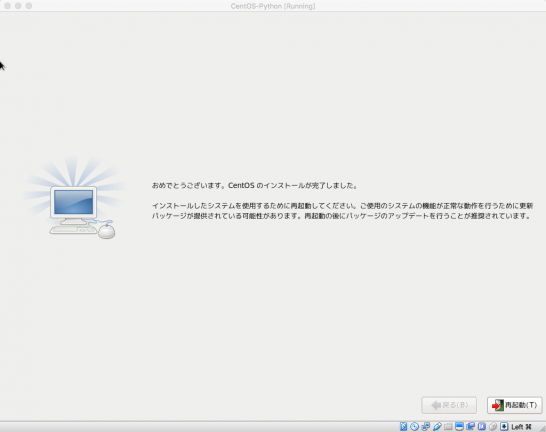The image size is (546, 432).
Task: Click the congratulations text 'おめでとうございます。CentOS'
Action: tap(203, 186)
